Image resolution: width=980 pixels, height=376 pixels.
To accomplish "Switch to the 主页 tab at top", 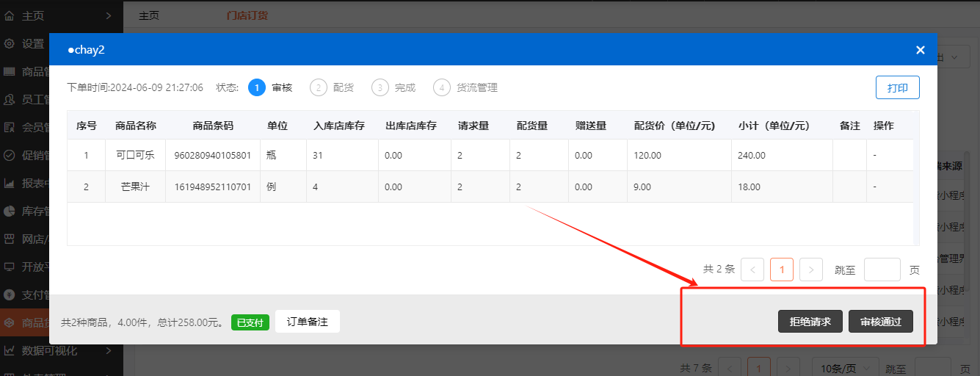I will [149, 15].
